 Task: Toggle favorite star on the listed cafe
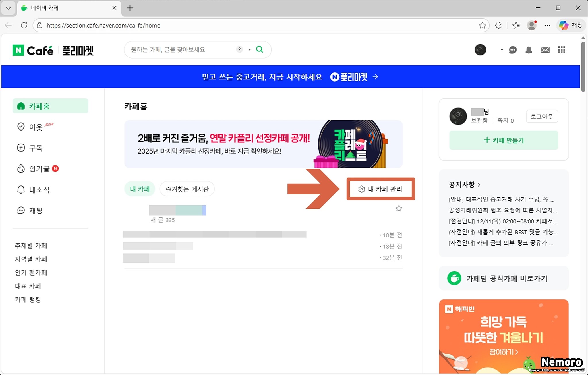pyautogui.click(x=399, y=208)
